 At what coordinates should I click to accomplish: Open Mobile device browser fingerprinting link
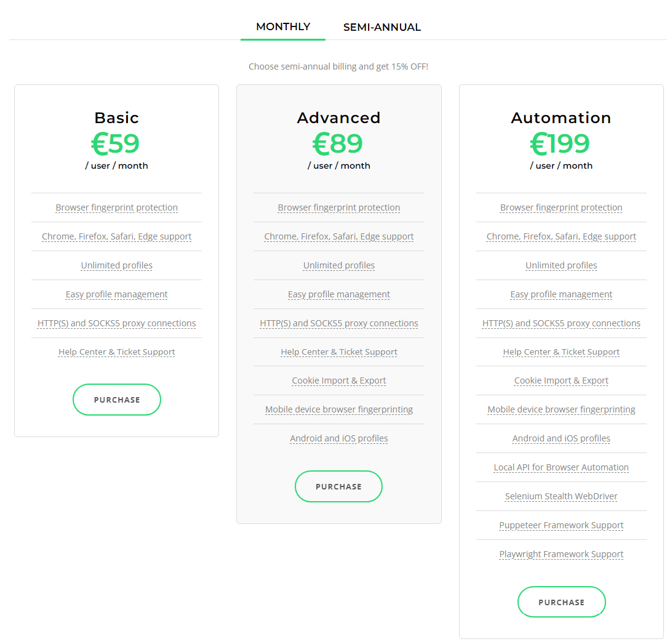coord(338,409)
